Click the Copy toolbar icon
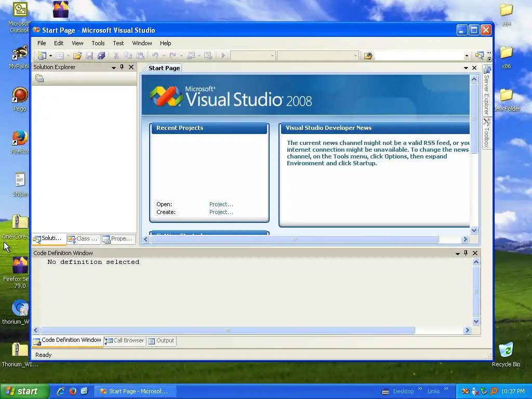 (x=128, y=56)
